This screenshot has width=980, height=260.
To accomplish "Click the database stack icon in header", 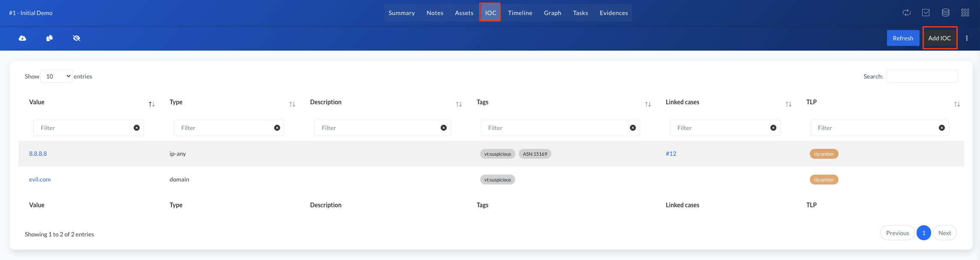I will (946, 13).
